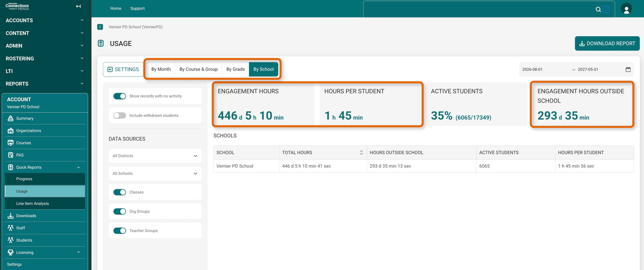Toggle the Classes data source switch
Image resolution: width=644 pixels, height=270 pixels.
coord(119,192)
